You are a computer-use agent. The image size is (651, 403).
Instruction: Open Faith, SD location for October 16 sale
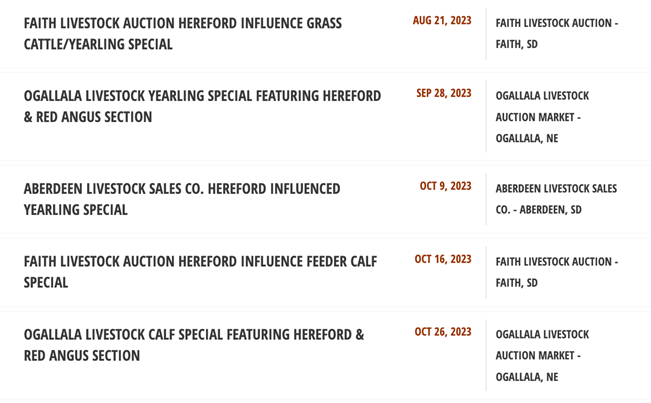[556, 272]
